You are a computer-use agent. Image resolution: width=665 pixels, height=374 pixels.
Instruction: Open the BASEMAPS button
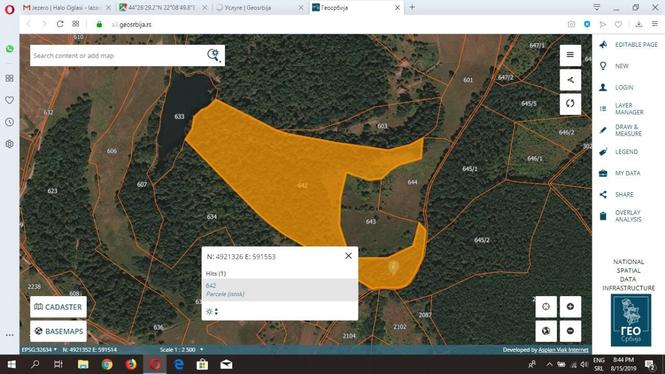point(58,331)
